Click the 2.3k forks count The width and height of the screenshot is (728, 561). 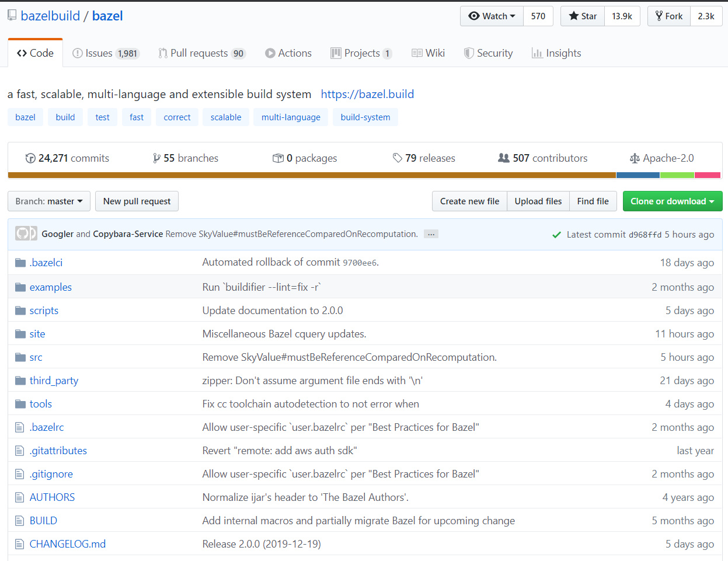[x=706, y=16]
